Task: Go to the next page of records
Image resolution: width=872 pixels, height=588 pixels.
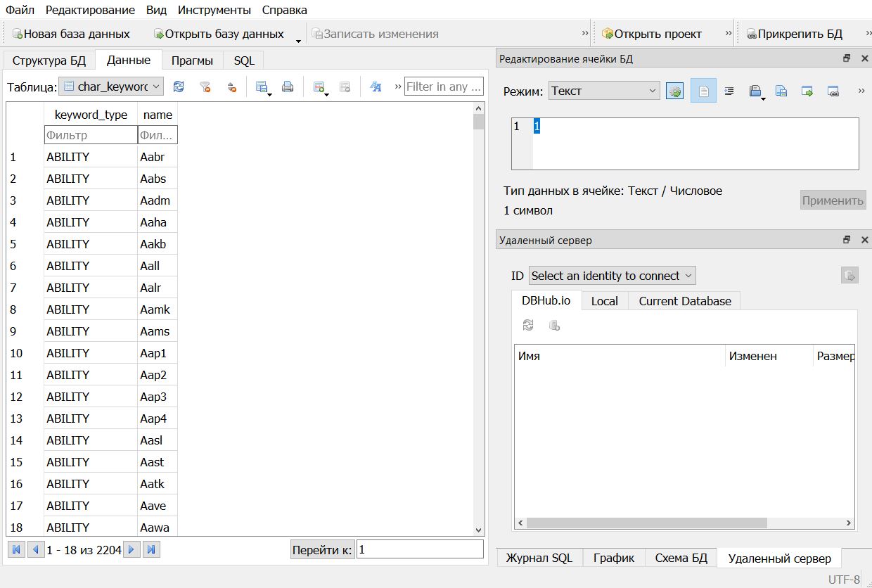Action: 132,550
